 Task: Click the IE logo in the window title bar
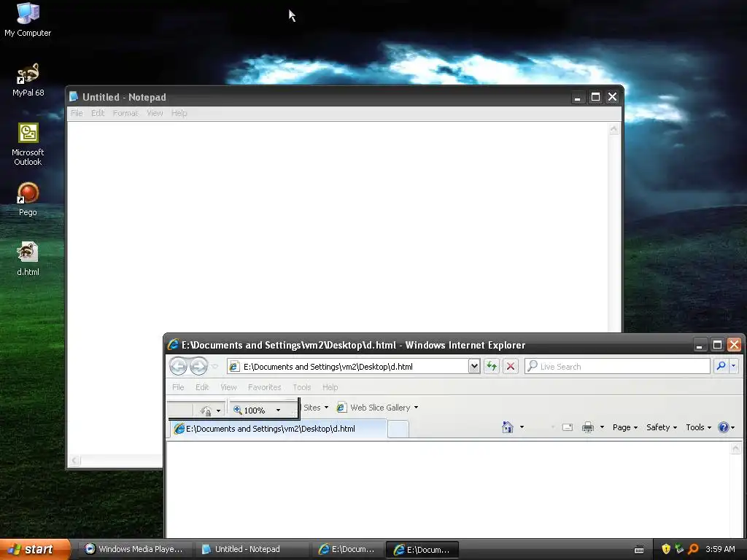(x=173, y=344)
